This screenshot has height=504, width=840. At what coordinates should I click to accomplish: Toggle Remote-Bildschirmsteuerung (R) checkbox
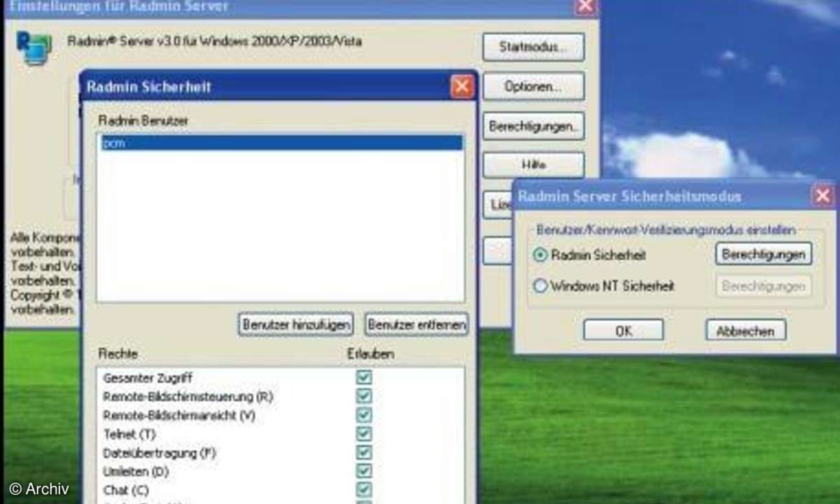(364, 396)
